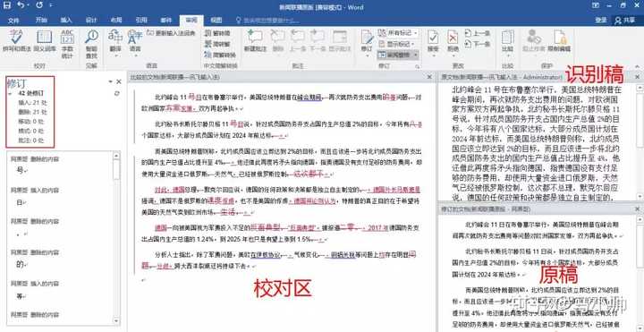Expand the 显示标记 show markup dropdown
The width and height of the screenshot is (644, 332).
(396, 44)
